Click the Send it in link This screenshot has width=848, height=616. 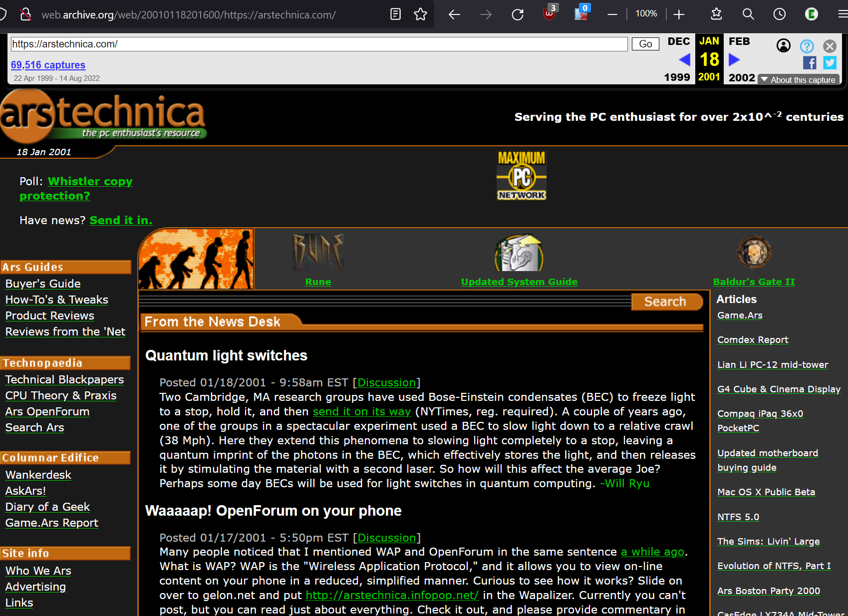tap(121, 220)
